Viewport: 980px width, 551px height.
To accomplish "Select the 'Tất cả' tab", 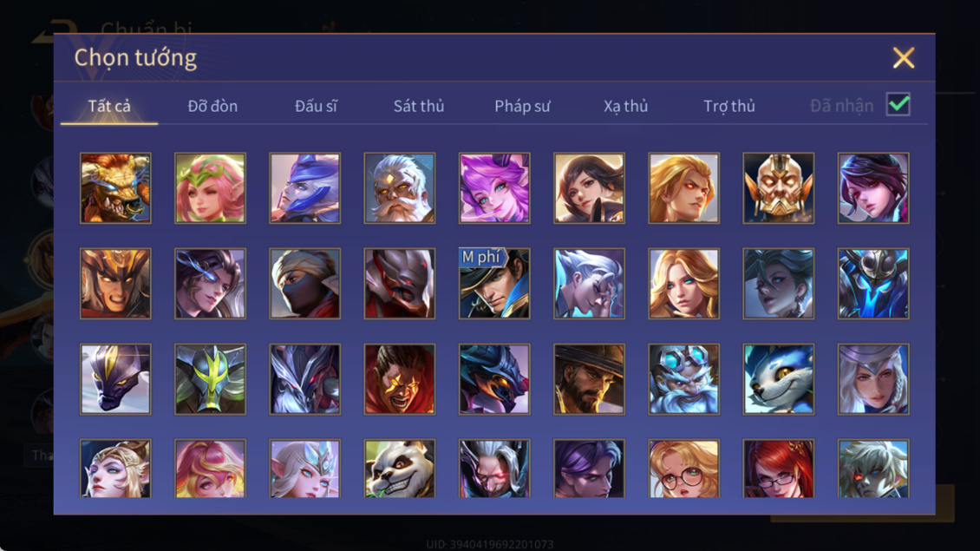I will coord(109,106).
